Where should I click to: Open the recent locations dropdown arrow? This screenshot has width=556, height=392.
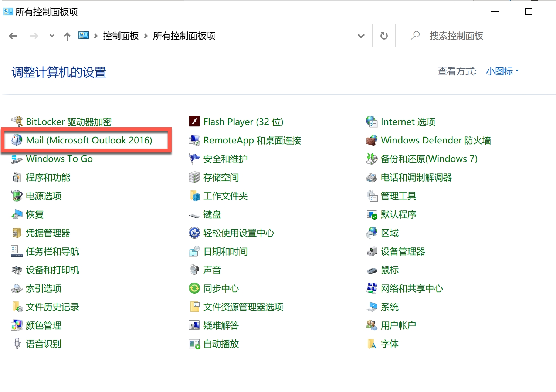(52, 36)
